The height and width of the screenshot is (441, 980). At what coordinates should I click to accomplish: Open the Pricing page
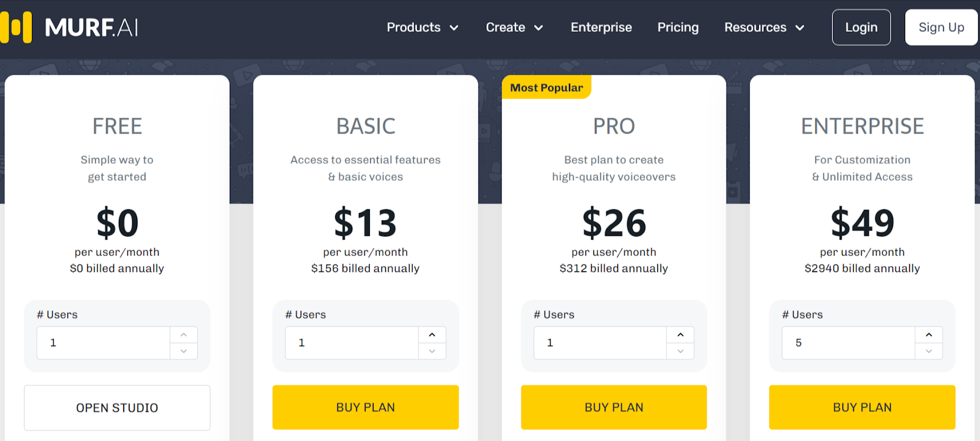click(677, 28)
